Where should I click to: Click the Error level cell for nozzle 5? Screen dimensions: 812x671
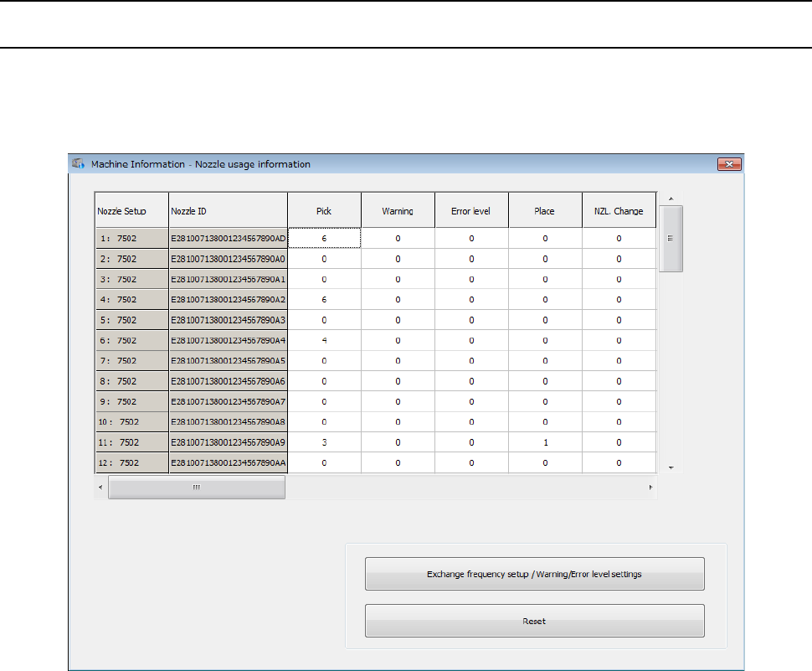471,320
